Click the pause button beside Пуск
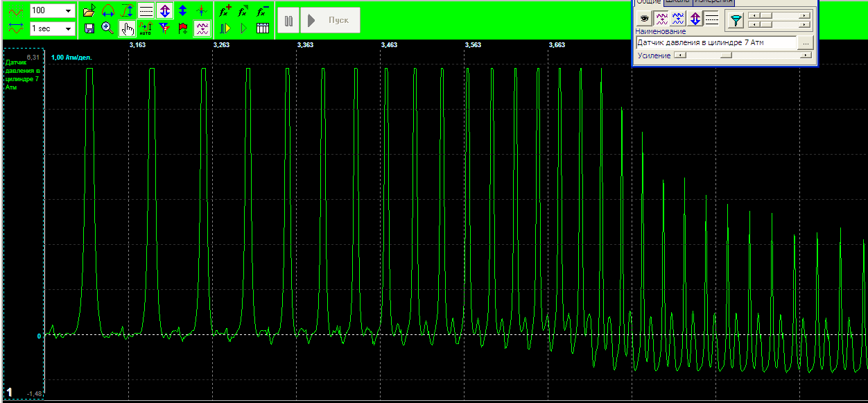This screenshot has height=403, width=868. (288, 20)
